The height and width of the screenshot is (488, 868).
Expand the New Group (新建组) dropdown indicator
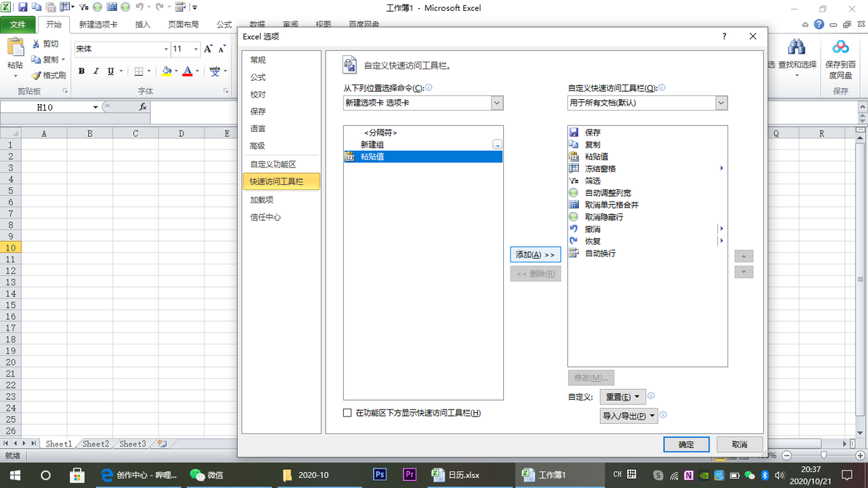(497, 144)
